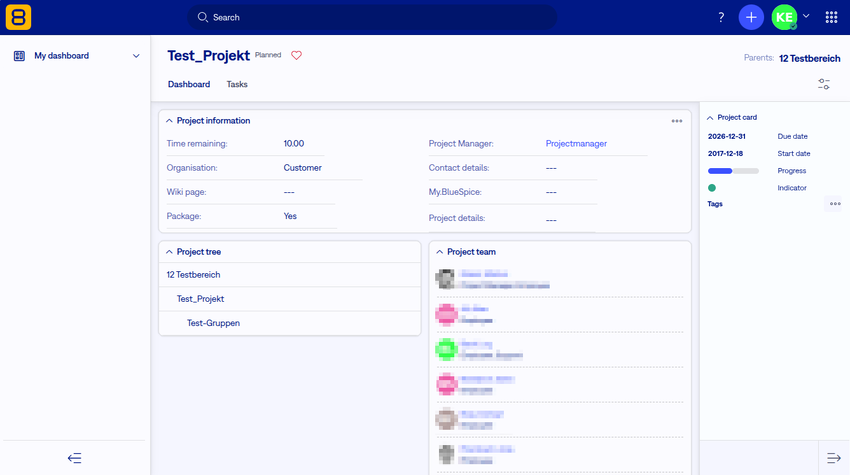Click into the Search field

click(x=372, y=17)
